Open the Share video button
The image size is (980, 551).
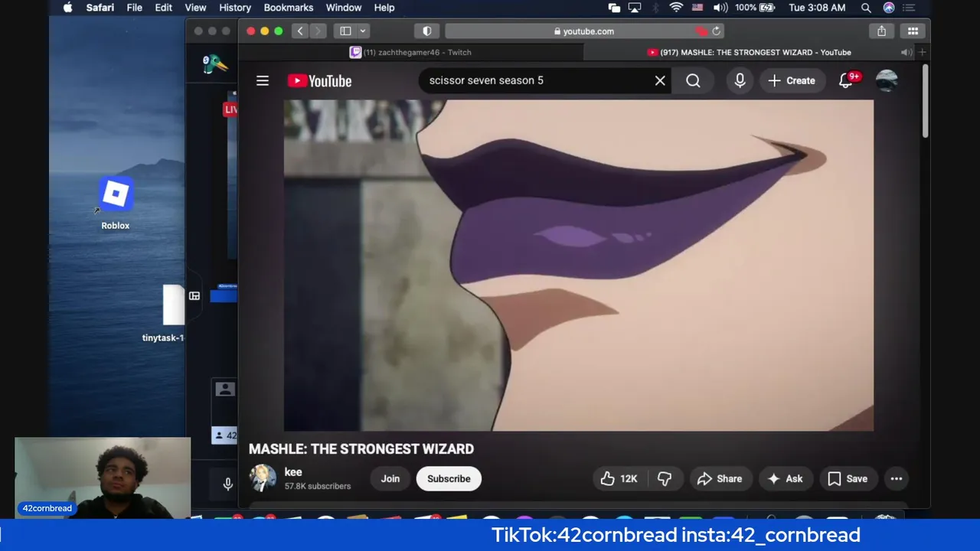pyautogui.click(x=720, y=479)
